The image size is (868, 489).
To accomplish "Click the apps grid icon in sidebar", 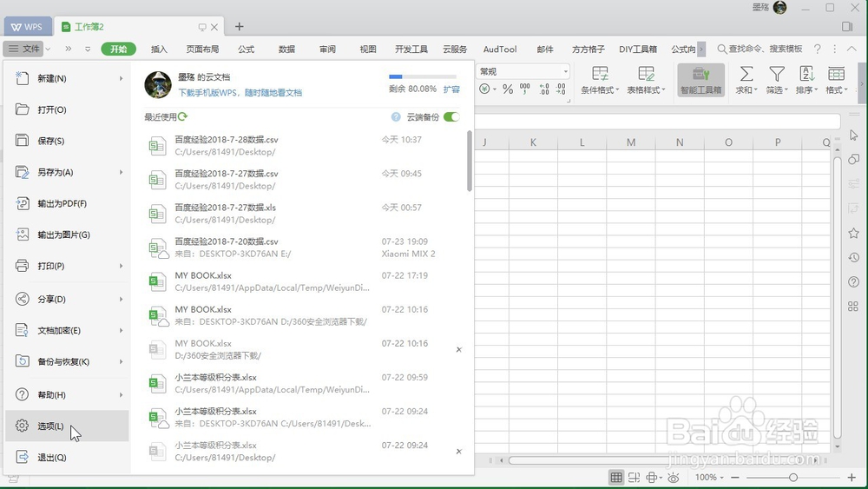I will (853, 307).
